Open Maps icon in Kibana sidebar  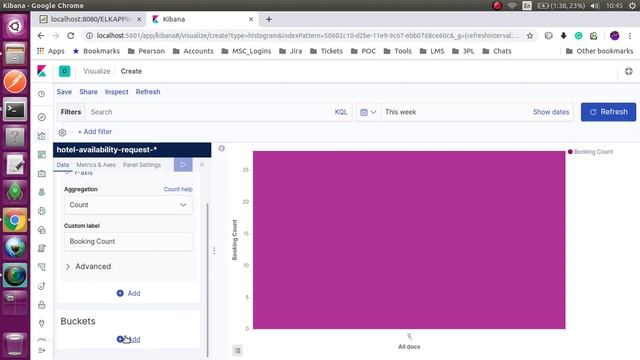tap(42, 192)
